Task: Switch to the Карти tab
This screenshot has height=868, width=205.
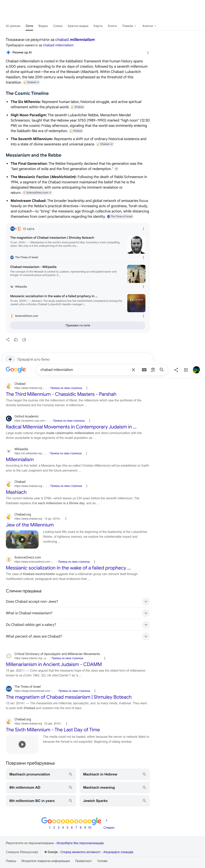Action: click(x=98, y=26)
